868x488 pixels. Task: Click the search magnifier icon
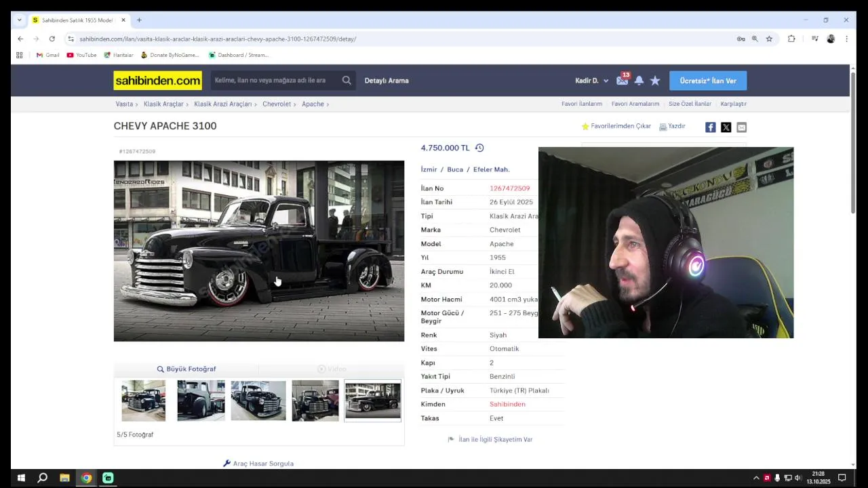pos(347,80)
